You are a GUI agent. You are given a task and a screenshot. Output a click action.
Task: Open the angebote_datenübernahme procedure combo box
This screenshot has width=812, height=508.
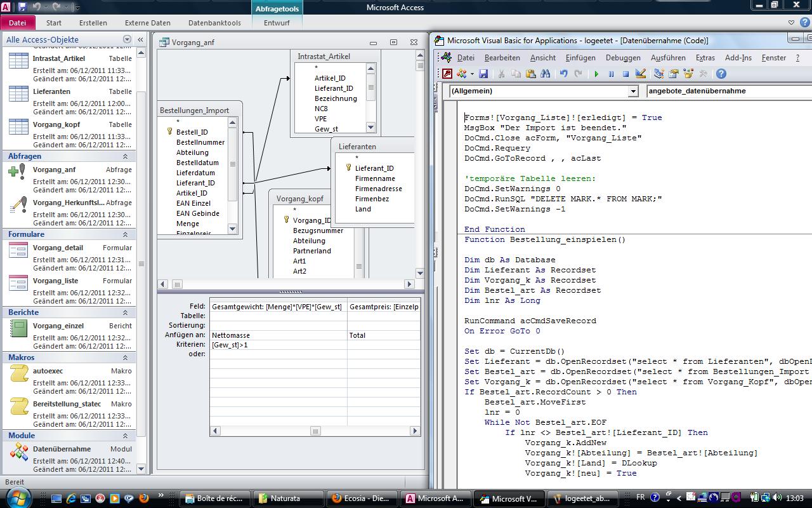[728, 91]
